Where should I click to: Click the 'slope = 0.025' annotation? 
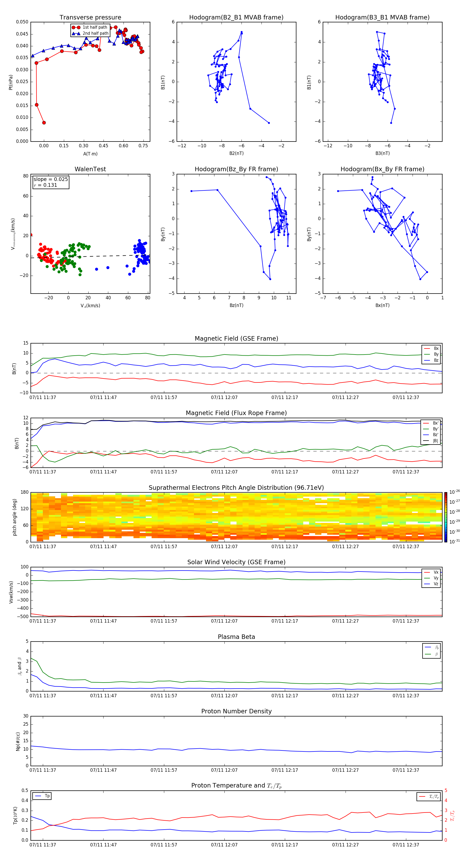51,179
